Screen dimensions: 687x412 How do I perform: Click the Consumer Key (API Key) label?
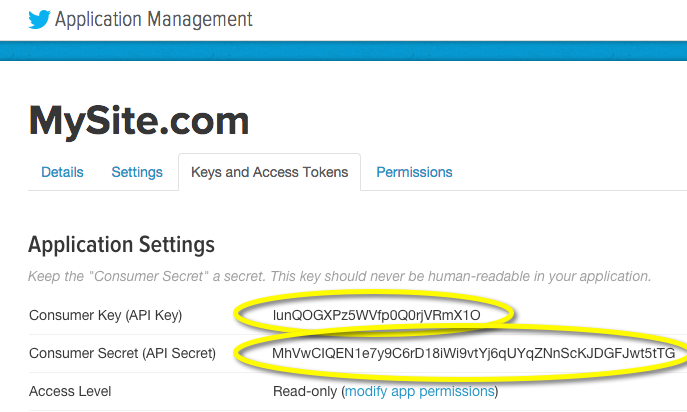(105, 315)
